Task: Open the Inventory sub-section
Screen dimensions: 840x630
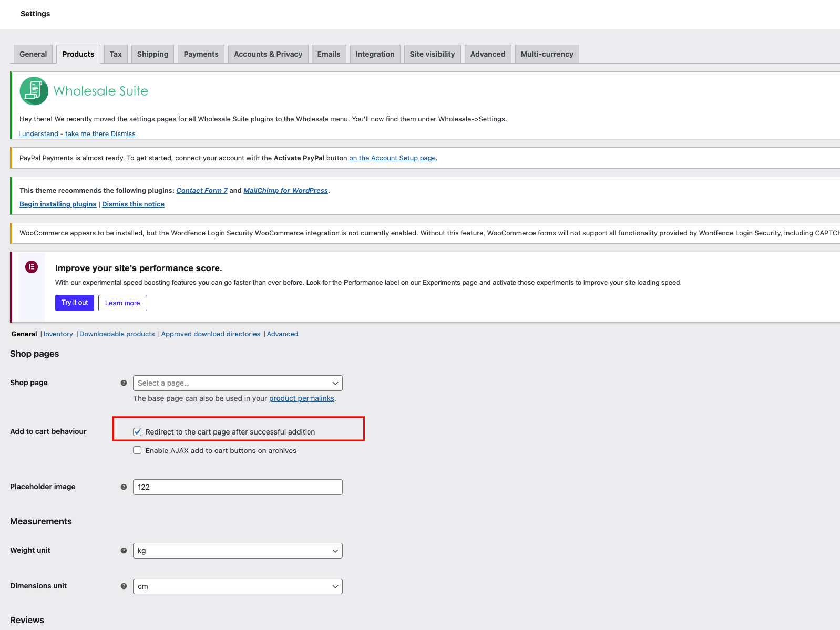Action: [x=58, y=334]
